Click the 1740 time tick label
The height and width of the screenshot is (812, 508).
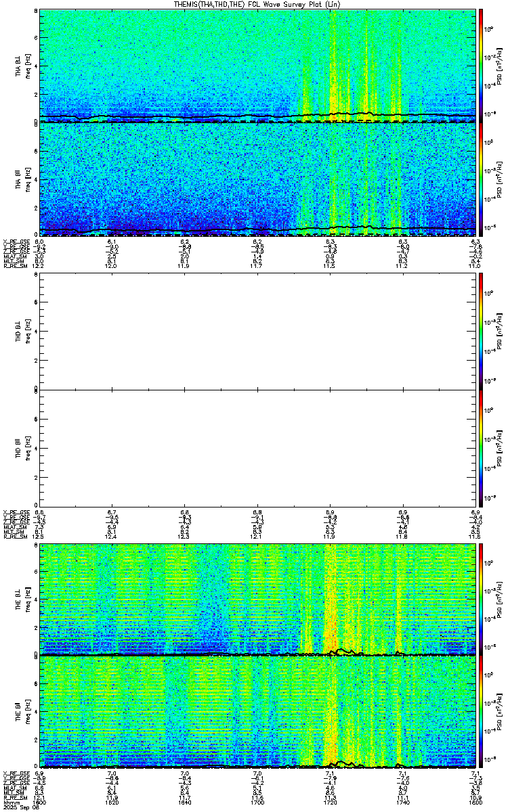coord(402,803)
